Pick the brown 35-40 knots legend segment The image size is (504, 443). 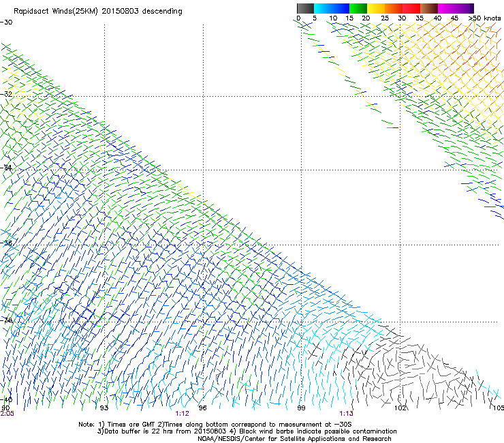429,8
